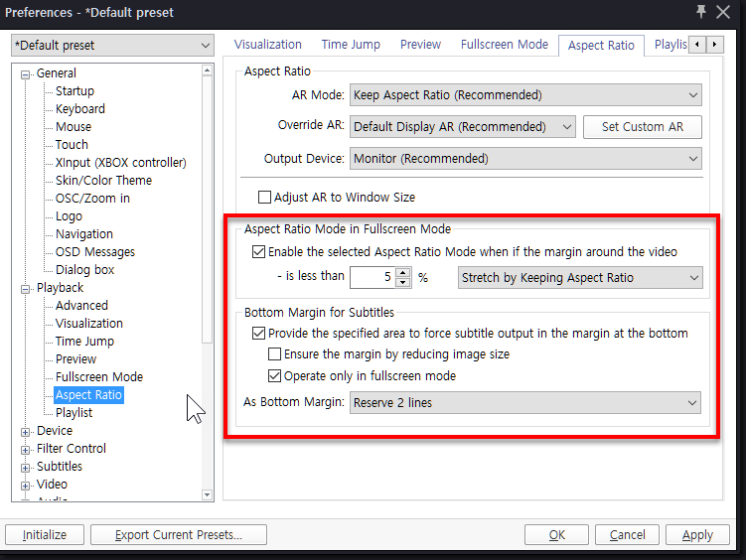746x560 pixels.
Task: Expand the Device tree node
Action: tap(25, 432)
